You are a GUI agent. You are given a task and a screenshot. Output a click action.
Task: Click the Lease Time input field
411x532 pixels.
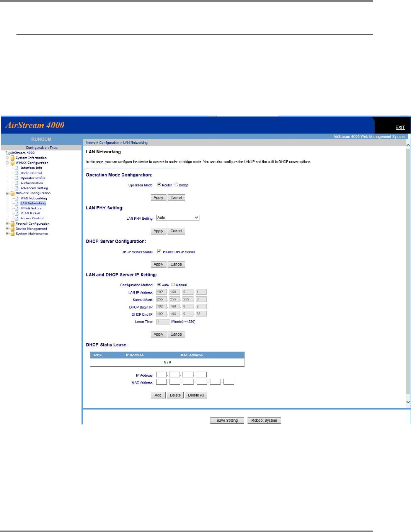(x=163, y=321)
